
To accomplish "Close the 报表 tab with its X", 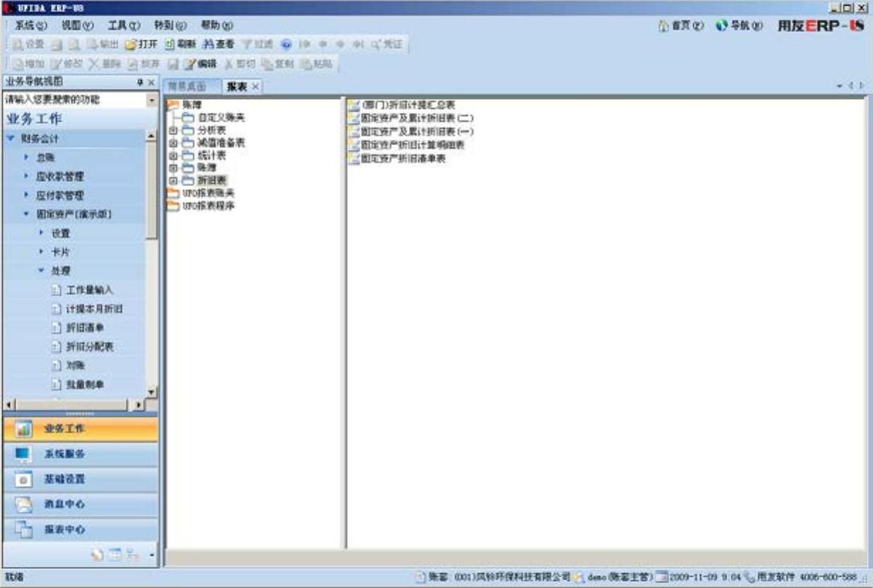I will (x=255, y=86).
